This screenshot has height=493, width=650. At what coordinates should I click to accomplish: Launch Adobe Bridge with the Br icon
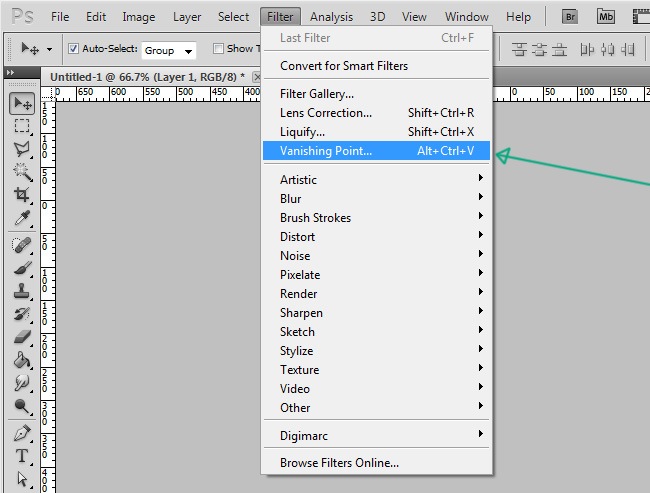(570, 16)
